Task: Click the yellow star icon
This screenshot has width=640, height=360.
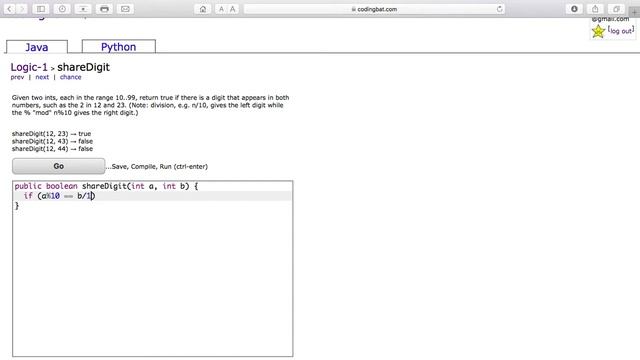Action: tap(598, 31)
